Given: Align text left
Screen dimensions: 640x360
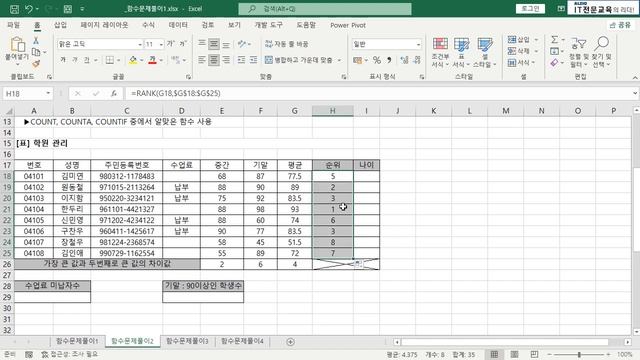Looking at the screenshot, I should click(202, 60).
